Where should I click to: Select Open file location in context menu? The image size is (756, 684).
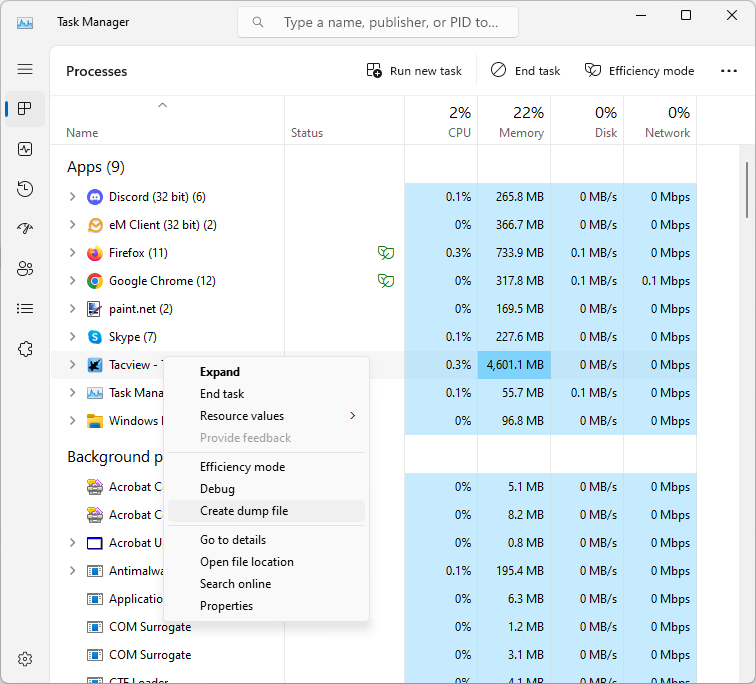[x=247, y=562]
